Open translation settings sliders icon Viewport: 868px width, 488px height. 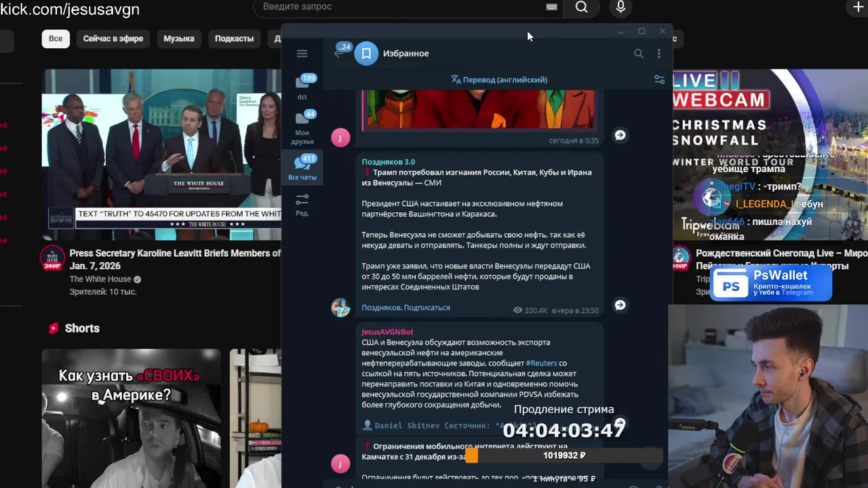click(x=659, y=79)
